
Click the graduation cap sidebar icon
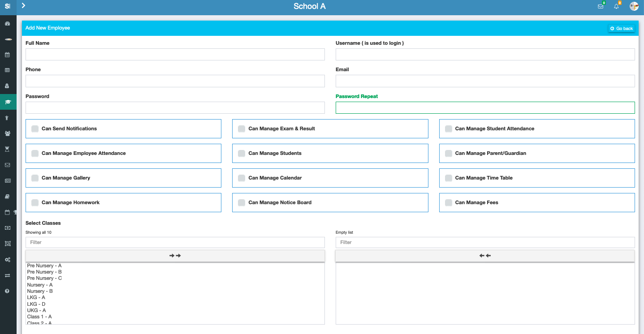(8, 102)
